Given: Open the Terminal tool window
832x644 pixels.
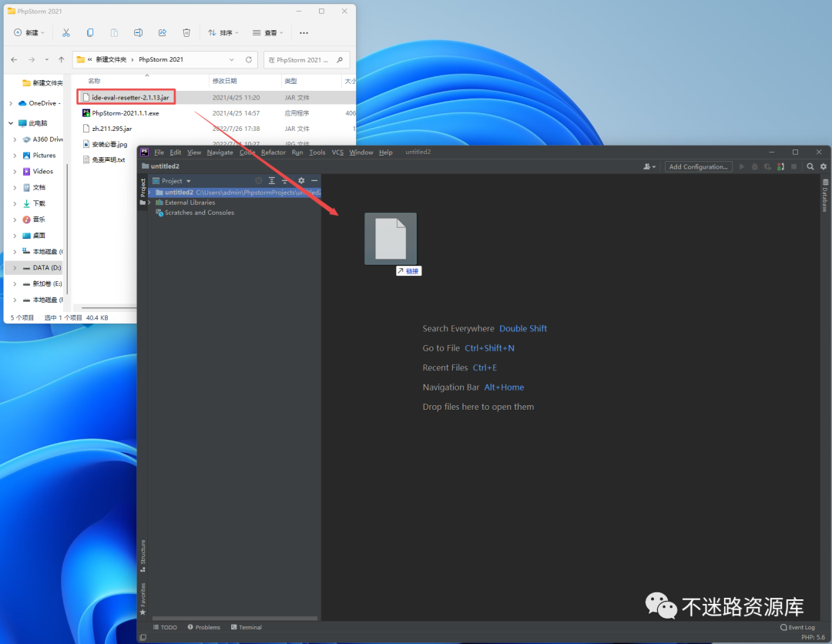Looking at the screenshot, I should [247, 628].
